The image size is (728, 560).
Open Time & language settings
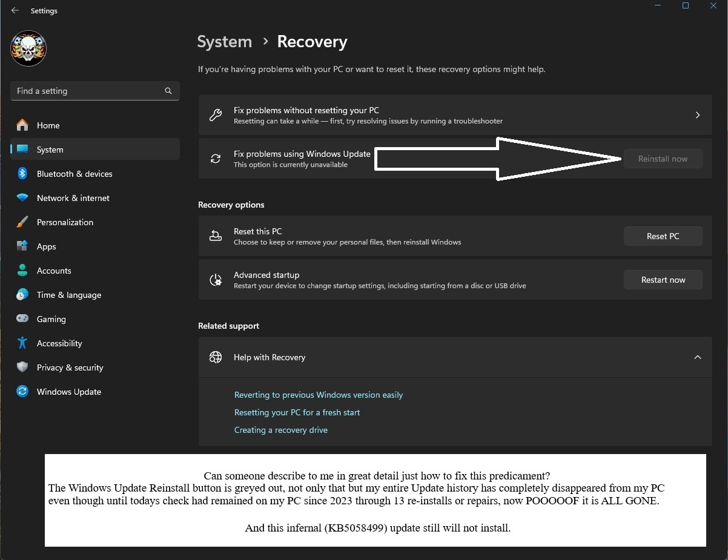(69, 295)
